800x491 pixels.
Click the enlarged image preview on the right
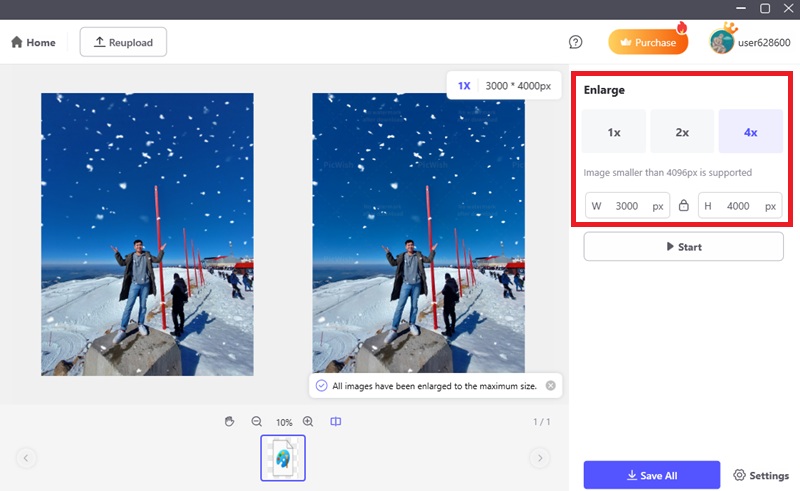tap(418, 234)
